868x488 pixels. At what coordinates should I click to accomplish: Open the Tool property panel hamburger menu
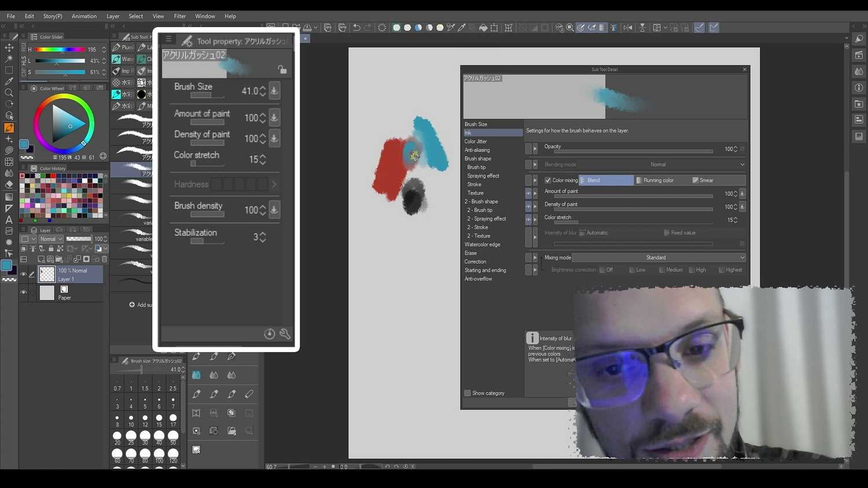(168, 39)
